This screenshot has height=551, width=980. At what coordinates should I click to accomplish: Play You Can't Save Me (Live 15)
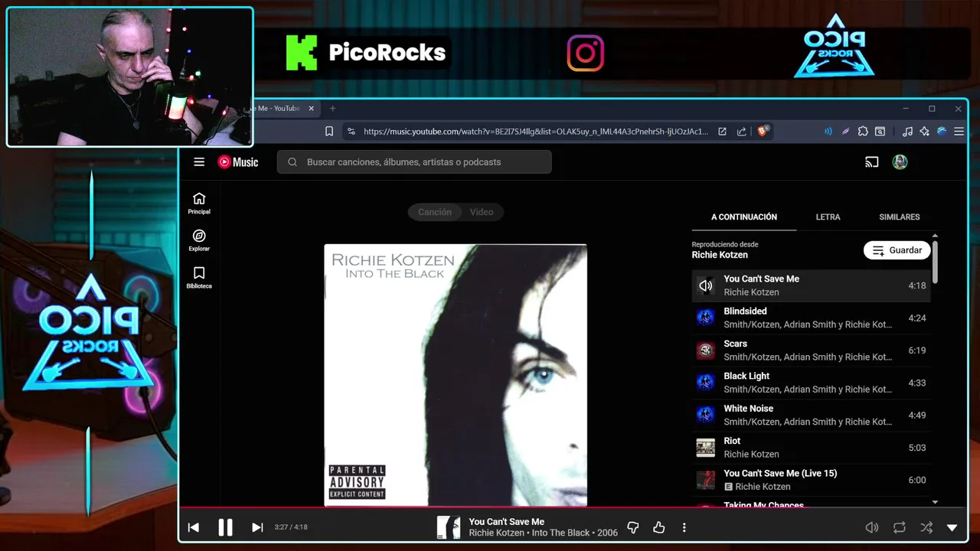tap(812, 480)
